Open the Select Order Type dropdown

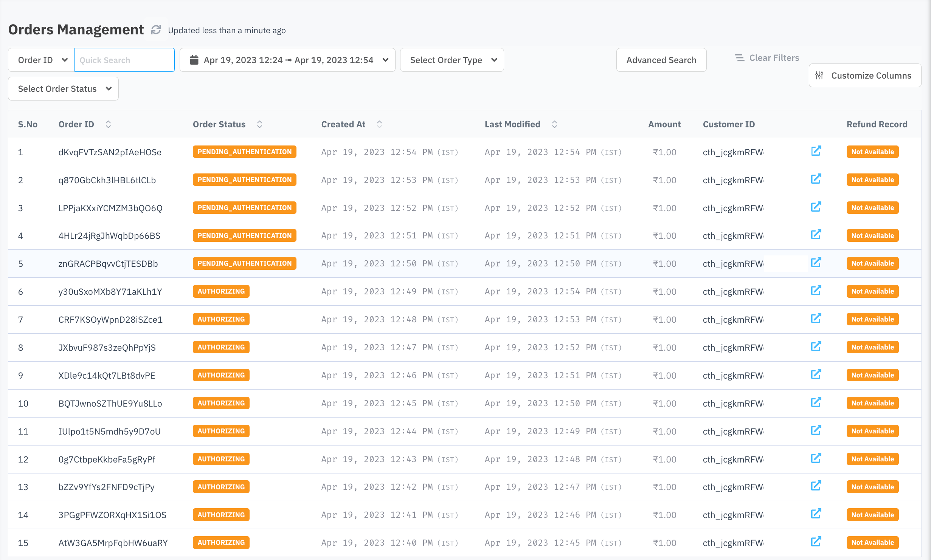(452, 60)
